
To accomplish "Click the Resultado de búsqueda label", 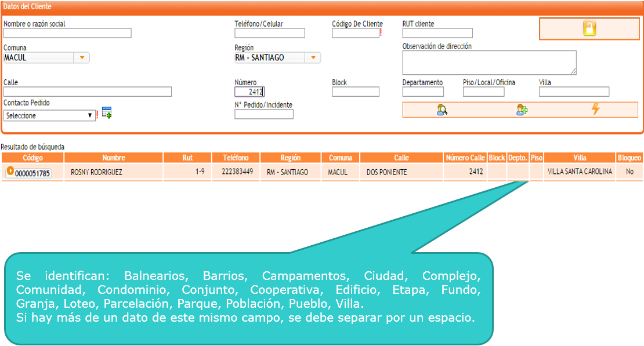I will pos(32,147).
